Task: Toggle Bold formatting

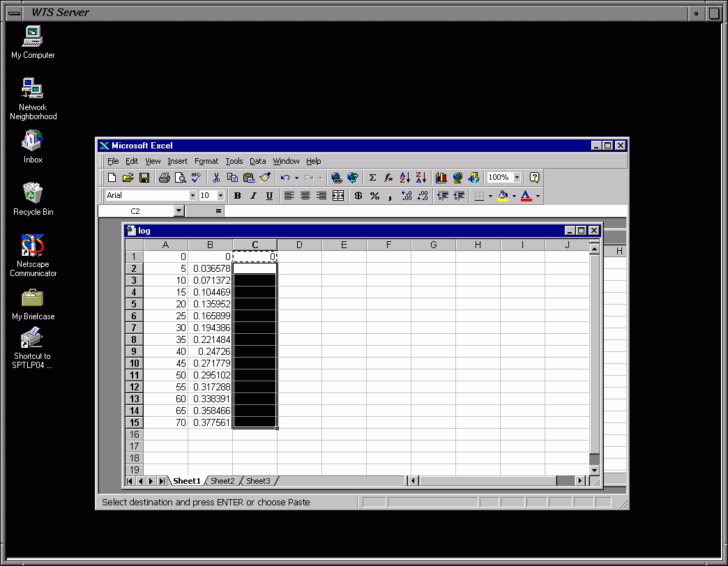Action: click(237, 196)
